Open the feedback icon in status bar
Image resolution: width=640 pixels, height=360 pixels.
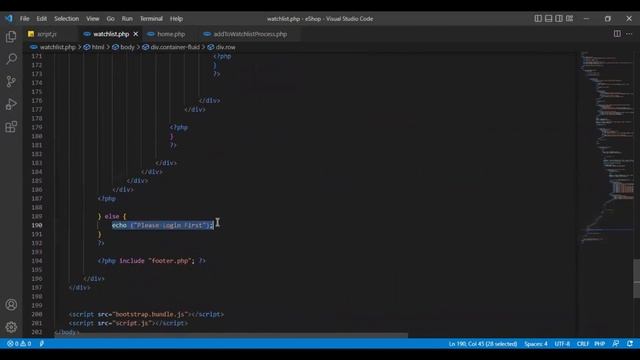[616, 344]
